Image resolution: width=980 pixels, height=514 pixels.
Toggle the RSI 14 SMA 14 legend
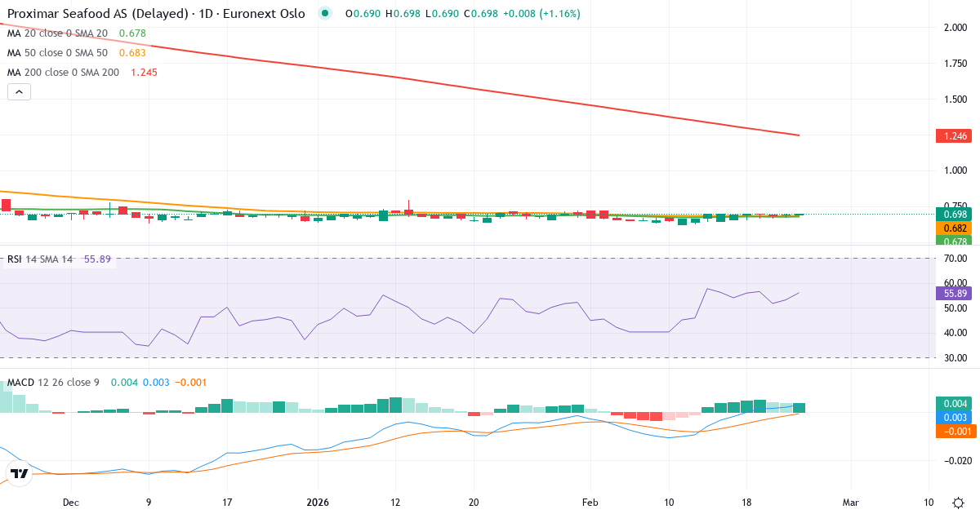tap(41, 257)
